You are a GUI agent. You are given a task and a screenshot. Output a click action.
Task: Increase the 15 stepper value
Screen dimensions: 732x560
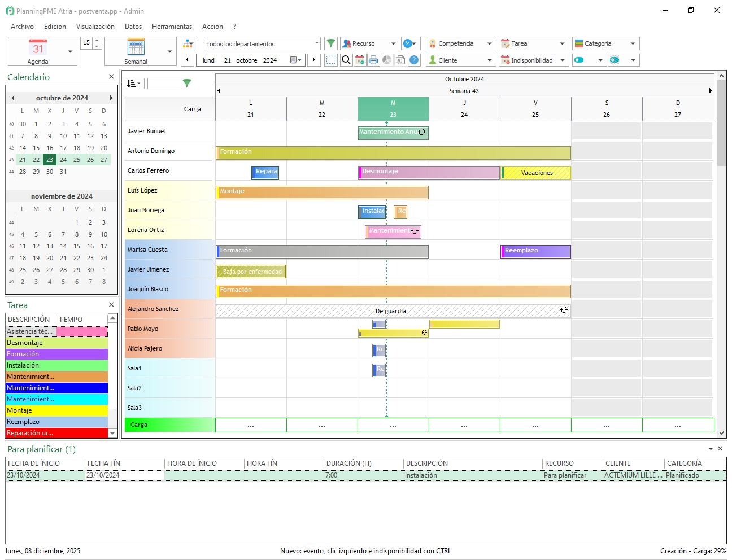(x=97, y=40)
